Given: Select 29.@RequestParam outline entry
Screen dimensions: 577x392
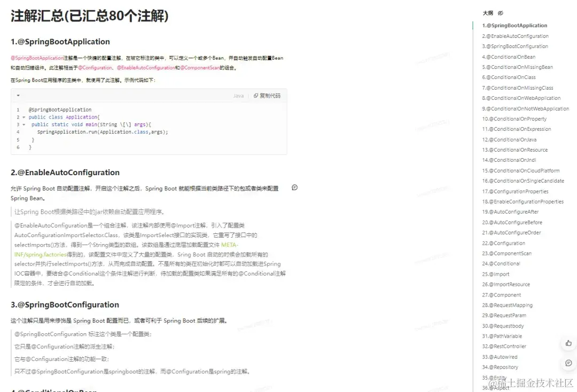Looking at the screenshot, I should [x=504, y=316].
